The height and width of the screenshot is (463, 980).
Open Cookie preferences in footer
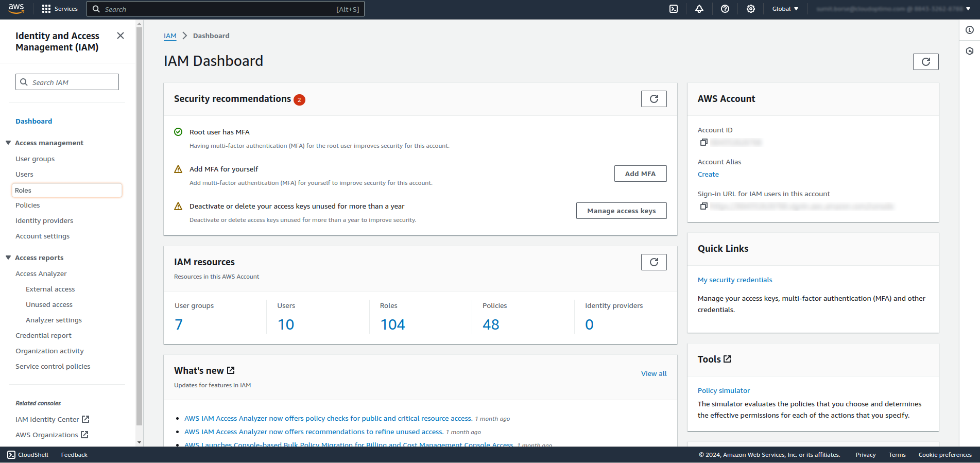pos(945,455)
